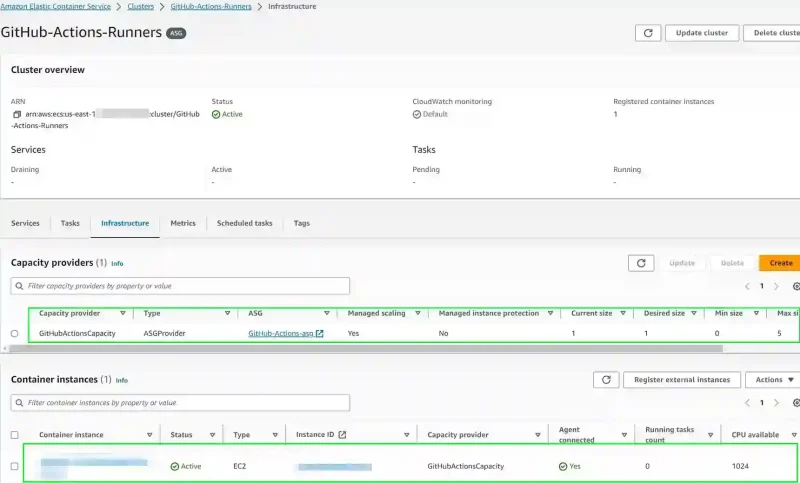Click the 1024 CPU available value
The width and height of the screenshot is (800, 483).
(x=740, y=466)
